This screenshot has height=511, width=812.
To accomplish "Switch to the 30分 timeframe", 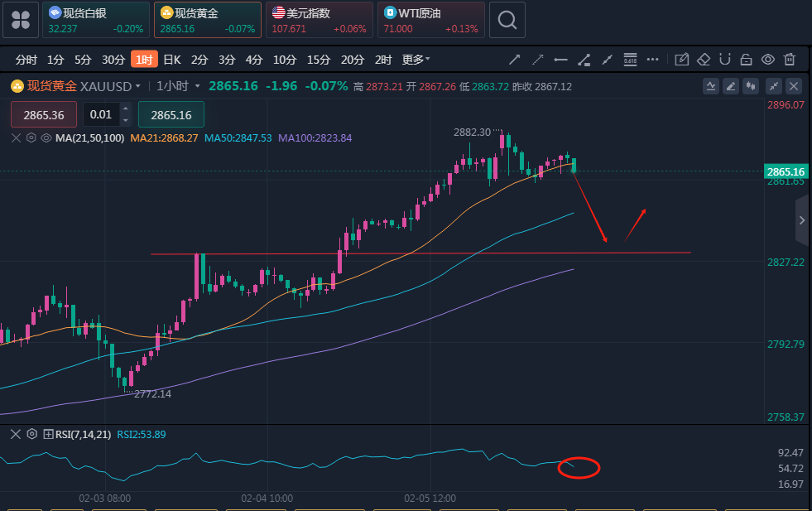I will pyautogui.click(x=113, y=60).
